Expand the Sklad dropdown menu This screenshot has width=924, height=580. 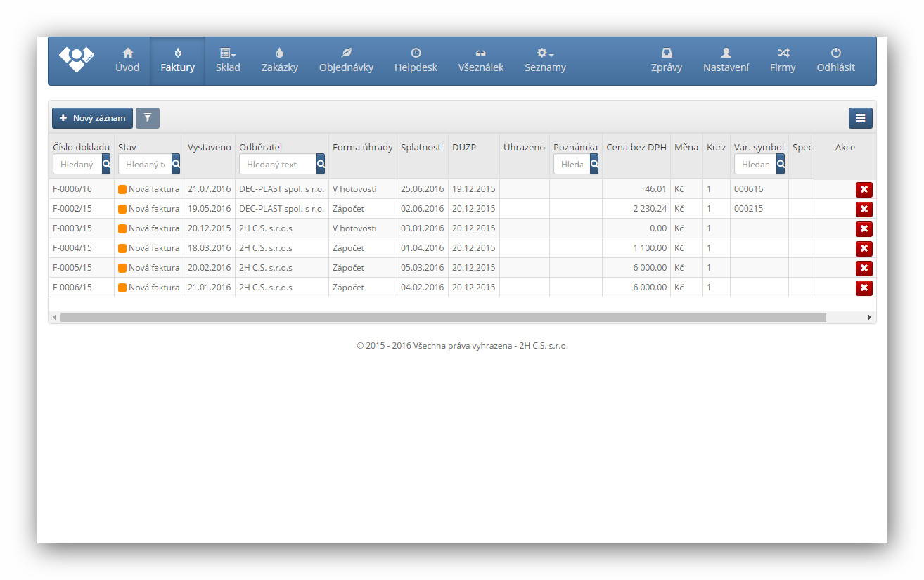pyautogui.click(x=228, y=60)
